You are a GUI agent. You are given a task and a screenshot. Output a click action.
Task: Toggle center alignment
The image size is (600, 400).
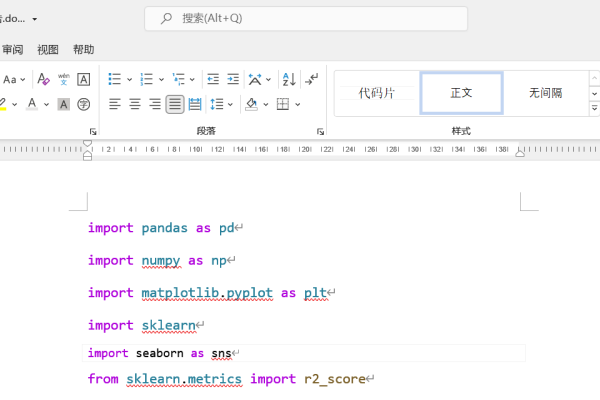click(x=135, y=104)
